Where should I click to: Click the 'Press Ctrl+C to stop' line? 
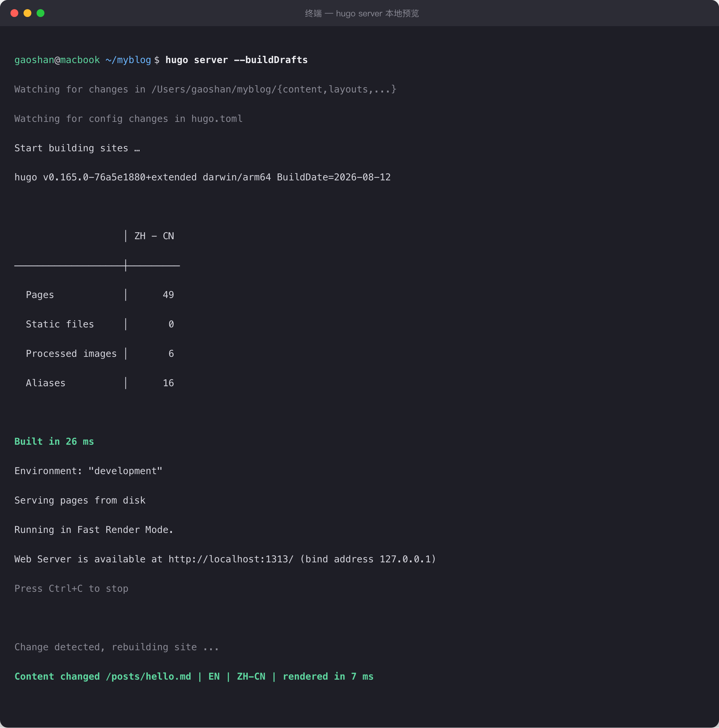[x=71, y=588]
